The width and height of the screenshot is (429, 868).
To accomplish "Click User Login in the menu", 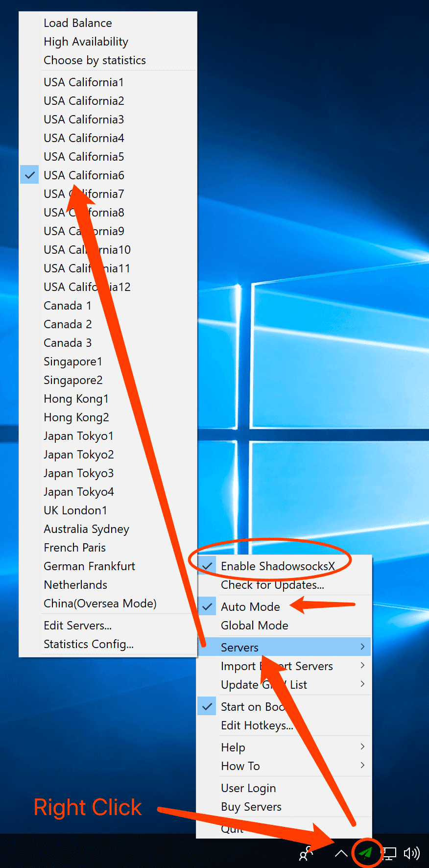I will (x=248, y=788).
